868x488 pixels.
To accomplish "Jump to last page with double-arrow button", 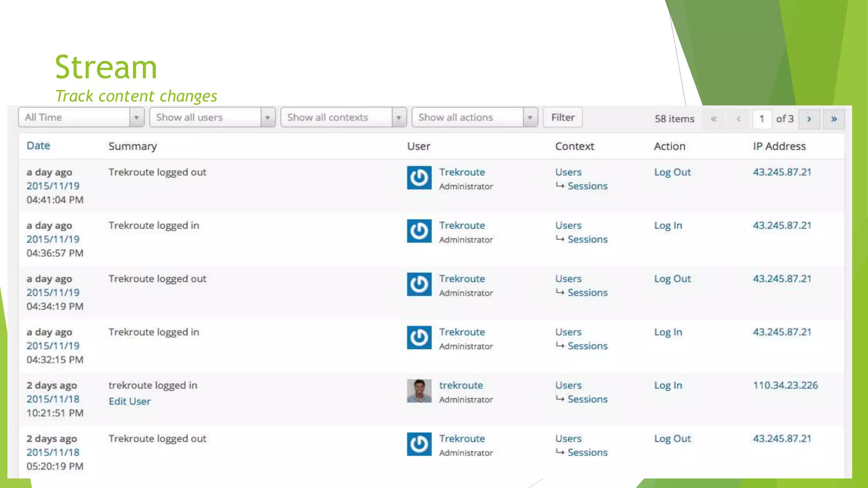I will (834, 119).
